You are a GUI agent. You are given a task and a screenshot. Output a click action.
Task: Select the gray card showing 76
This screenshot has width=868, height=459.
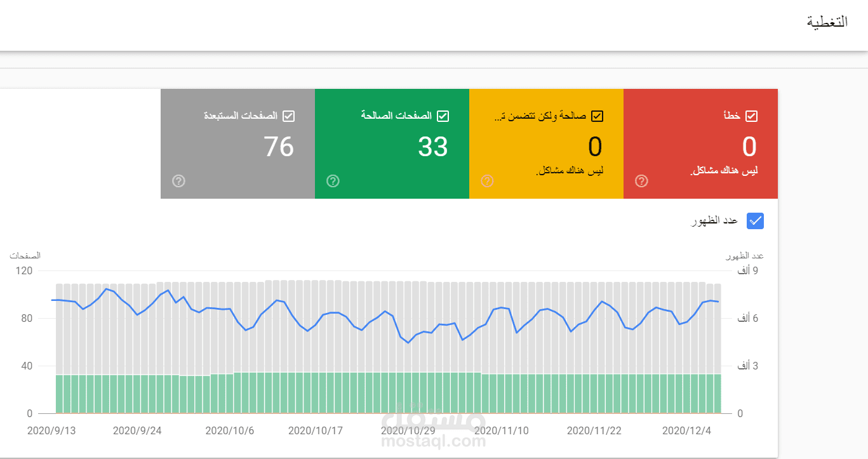point(279,147)
